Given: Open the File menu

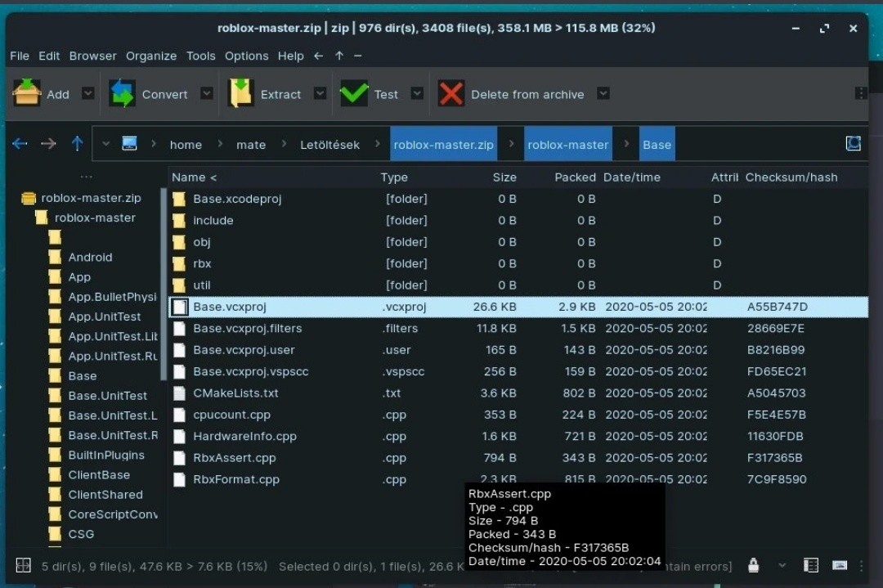Looking at the screenshot, I should 19,56.
